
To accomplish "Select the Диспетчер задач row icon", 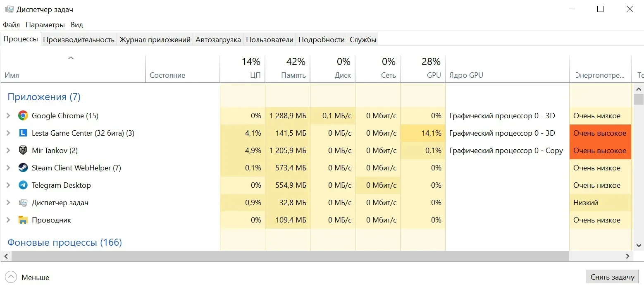I will pyautogui.click(x=23, y=203).
